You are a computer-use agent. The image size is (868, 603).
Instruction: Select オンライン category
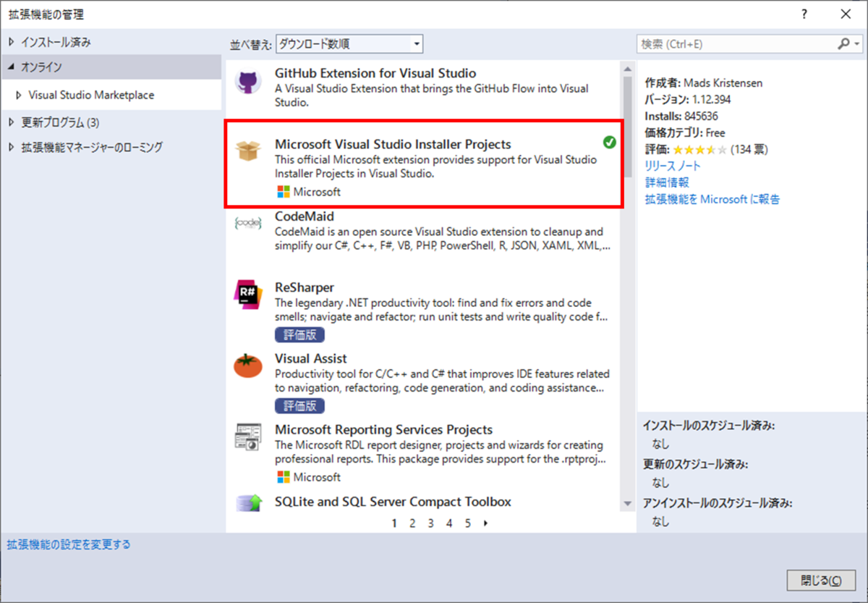(x=41, y=67)
